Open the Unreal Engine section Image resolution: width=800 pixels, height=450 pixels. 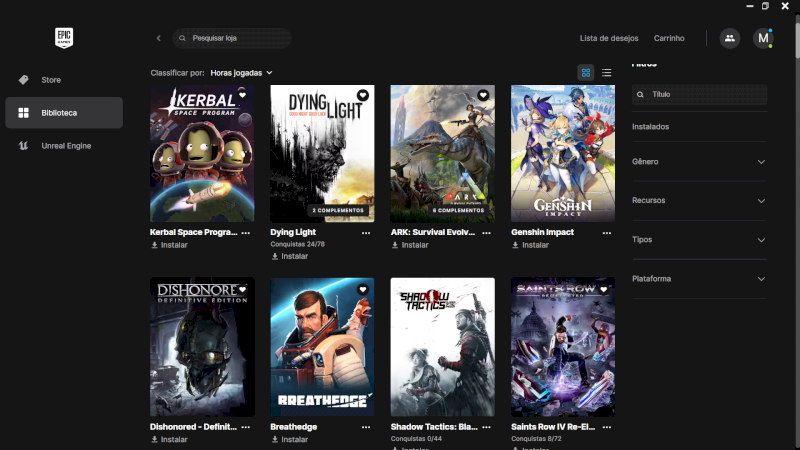[x=64, y=146]
